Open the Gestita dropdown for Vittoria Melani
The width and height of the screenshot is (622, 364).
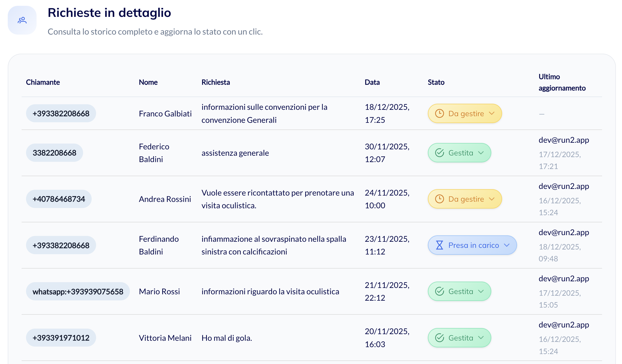coord(481,338)
